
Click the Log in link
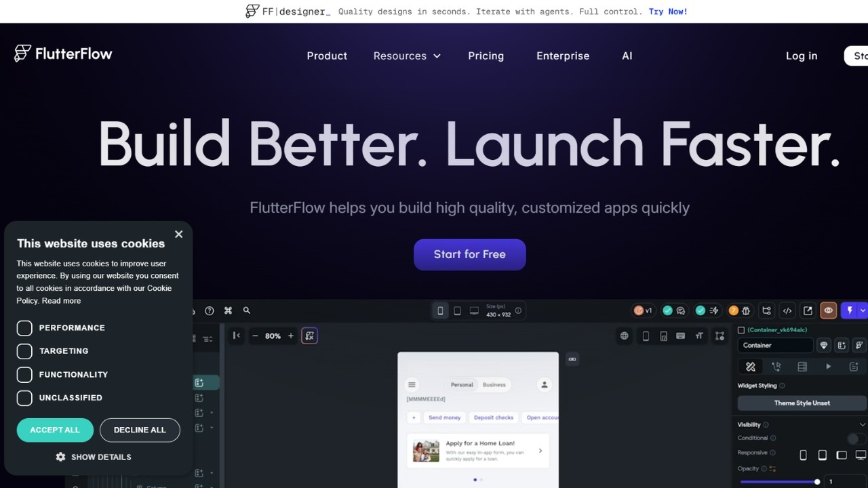click(x=802, y=56)
